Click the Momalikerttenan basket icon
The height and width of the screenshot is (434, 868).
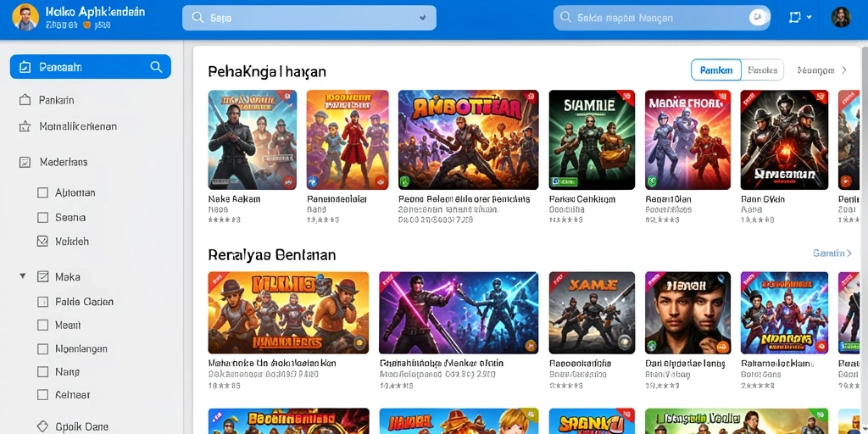(25, 126)
